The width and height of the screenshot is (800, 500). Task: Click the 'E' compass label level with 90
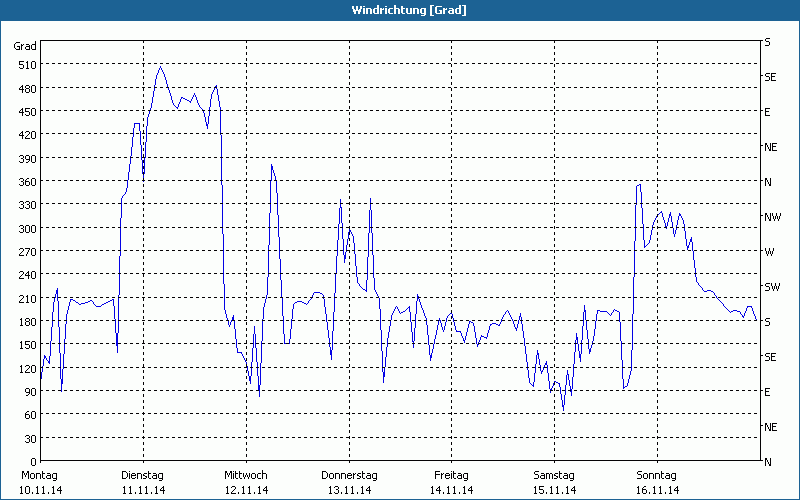tap(767, 392)
